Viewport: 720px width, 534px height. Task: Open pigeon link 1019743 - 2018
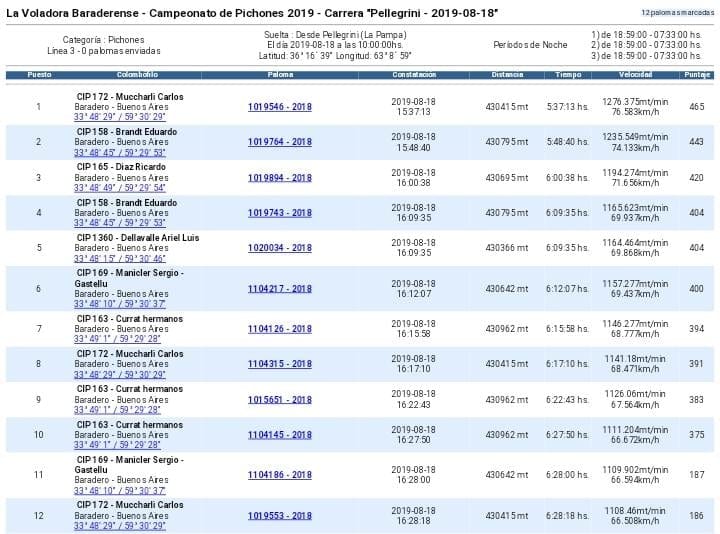280,213
